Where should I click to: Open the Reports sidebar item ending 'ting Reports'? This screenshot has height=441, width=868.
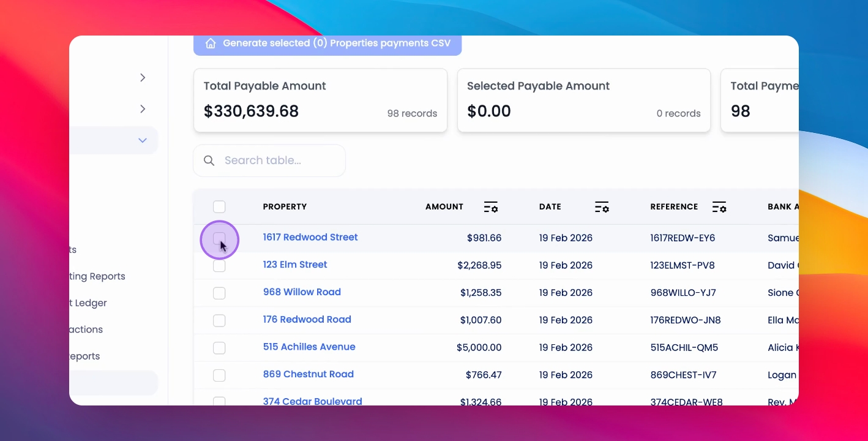[x=97, y=276]
